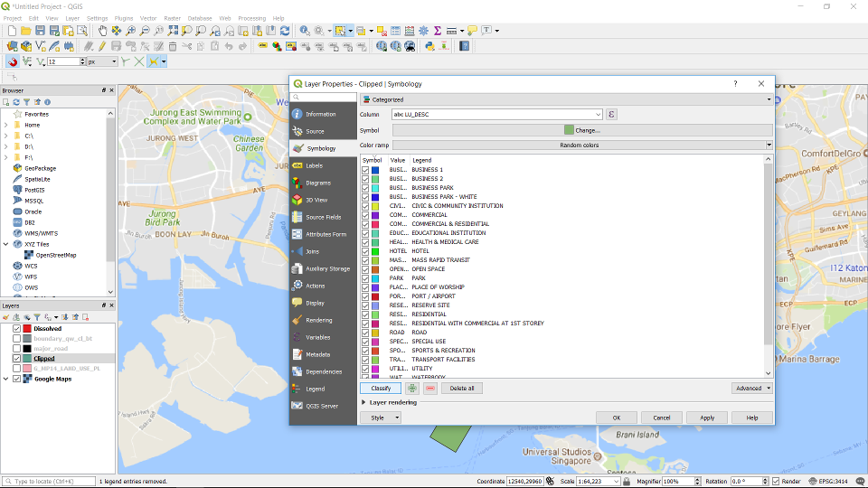Open the Python console icon
This screenshot has height=488, width=868.
pyautogui.click(x=429, y=46)
